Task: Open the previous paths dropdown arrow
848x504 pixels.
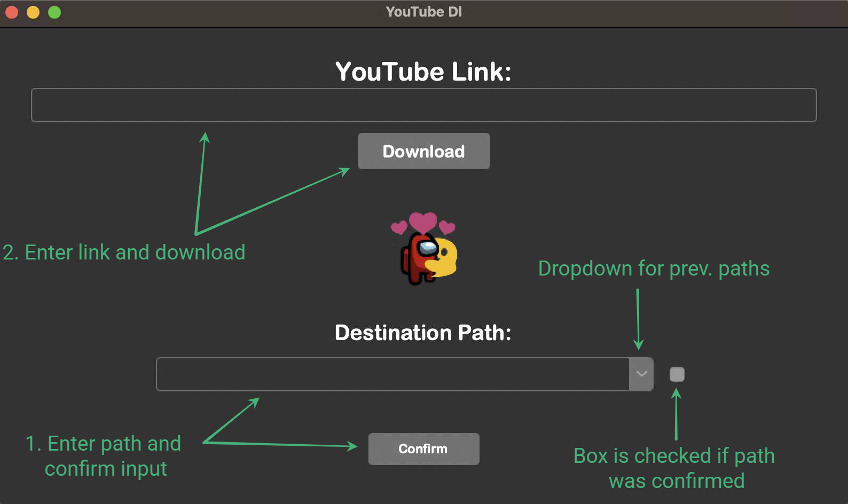Action: 641,374
